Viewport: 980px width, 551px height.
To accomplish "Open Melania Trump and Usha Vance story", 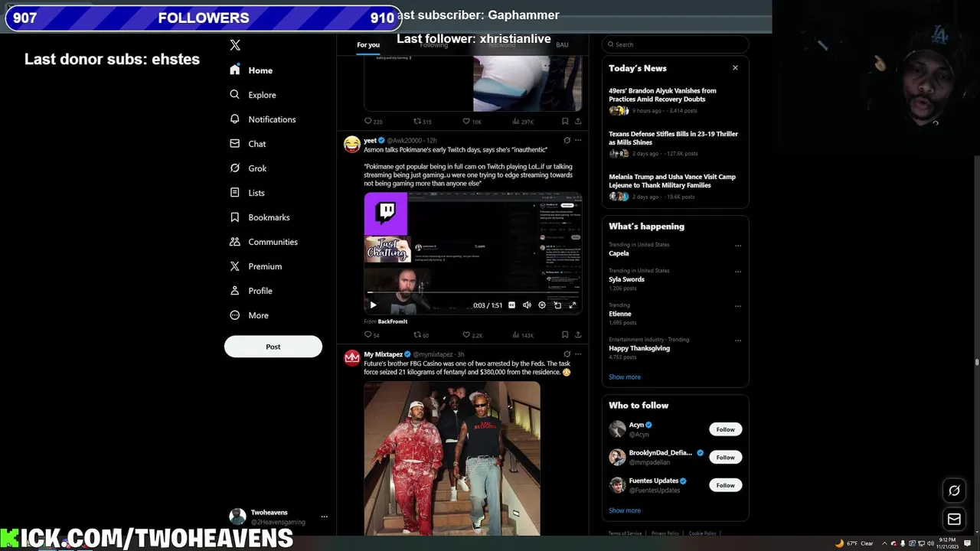I will [675, 186].
